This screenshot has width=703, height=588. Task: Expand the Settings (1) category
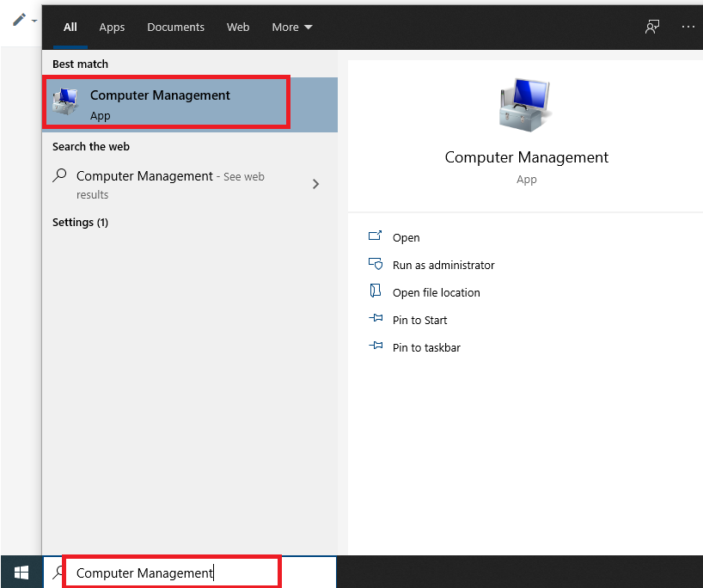tap(80, 223)
